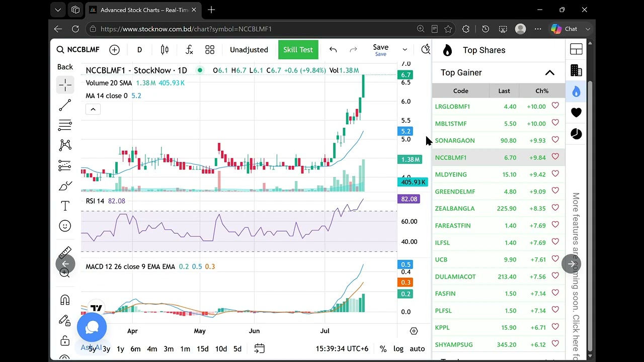
Task: Toggle auto scale
Action: click(417, 349)
